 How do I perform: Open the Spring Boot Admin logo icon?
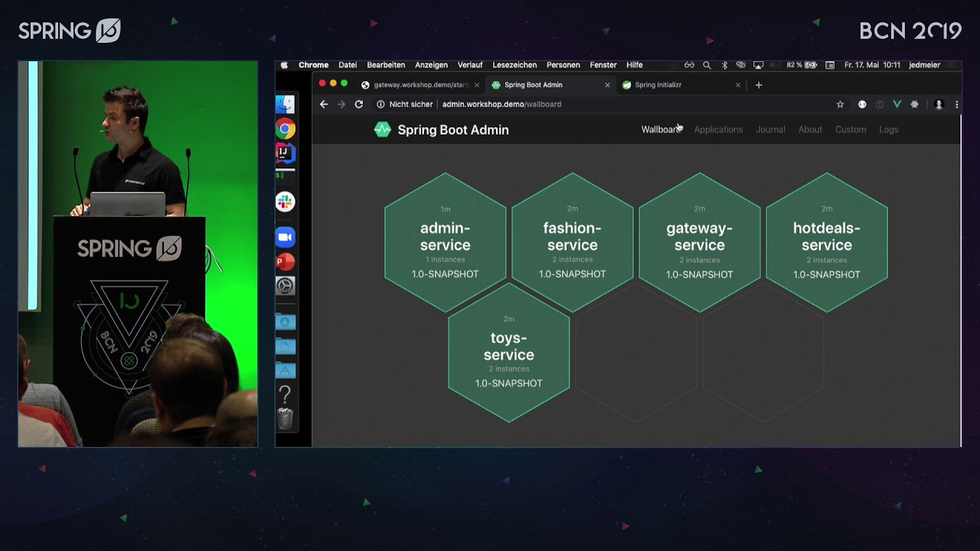pyautogui.click(x=383, y=129)
